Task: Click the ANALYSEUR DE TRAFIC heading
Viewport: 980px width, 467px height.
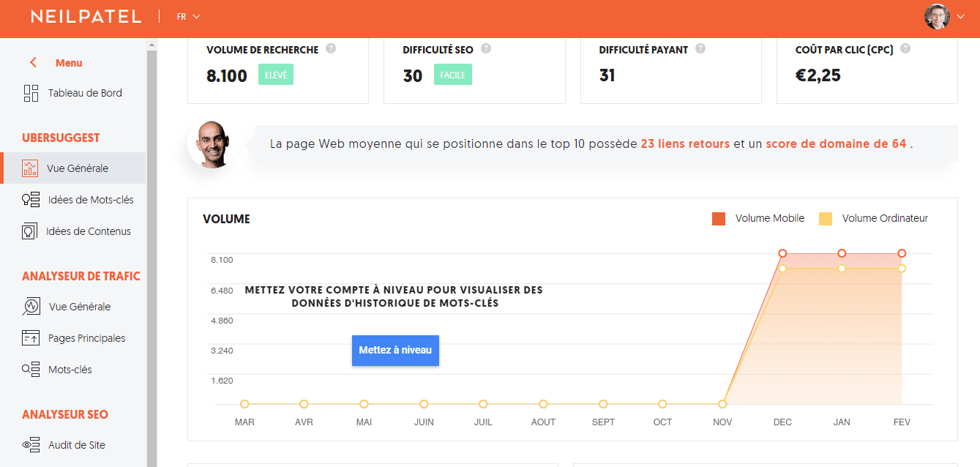Action: pos(81,276)
